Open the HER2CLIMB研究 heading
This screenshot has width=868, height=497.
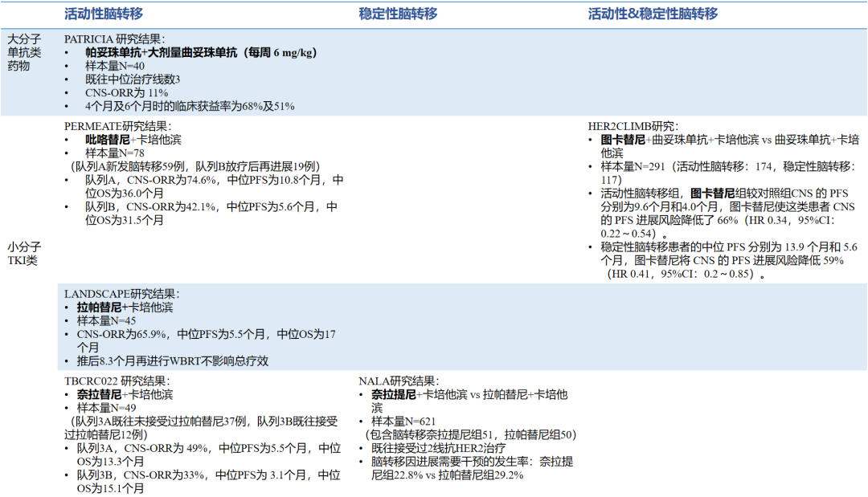(633, 126)
